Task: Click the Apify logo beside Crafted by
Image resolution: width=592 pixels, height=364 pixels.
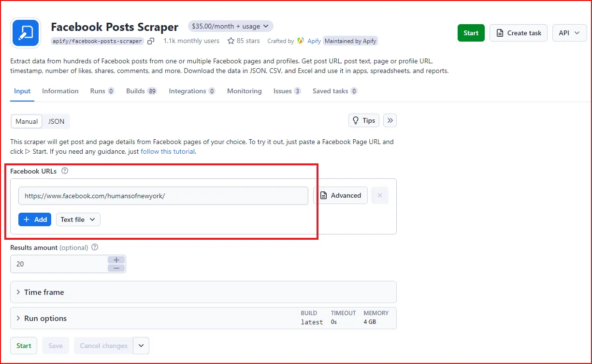Action: [301, 41]
